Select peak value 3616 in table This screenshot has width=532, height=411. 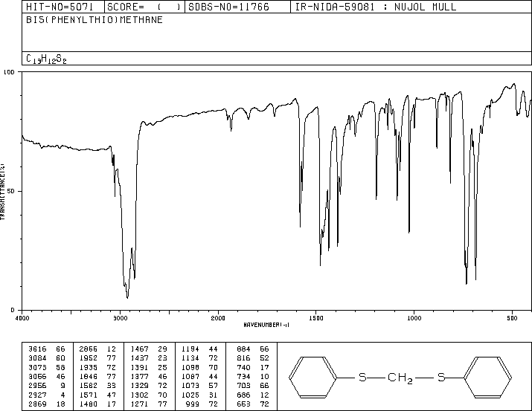37,349
